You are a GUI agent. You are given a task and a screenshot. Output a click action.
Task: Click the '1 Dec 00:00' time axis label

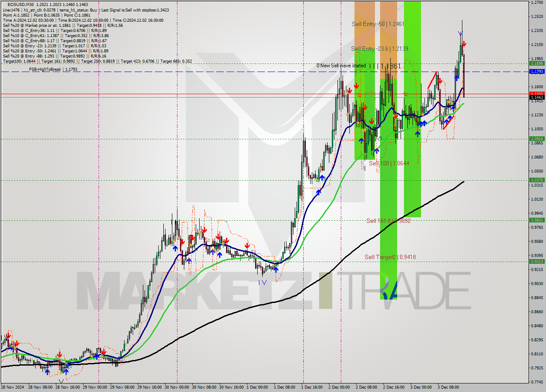point(258,387)
